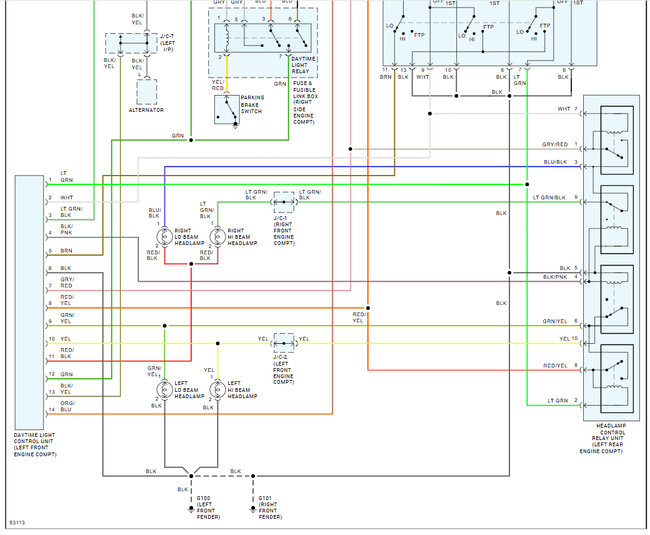Image resolution: width=650 pixels, height=535 pixels.
Task: Click 'BLU/BLK 3' label on relay unit
Action: click(560, 162)
